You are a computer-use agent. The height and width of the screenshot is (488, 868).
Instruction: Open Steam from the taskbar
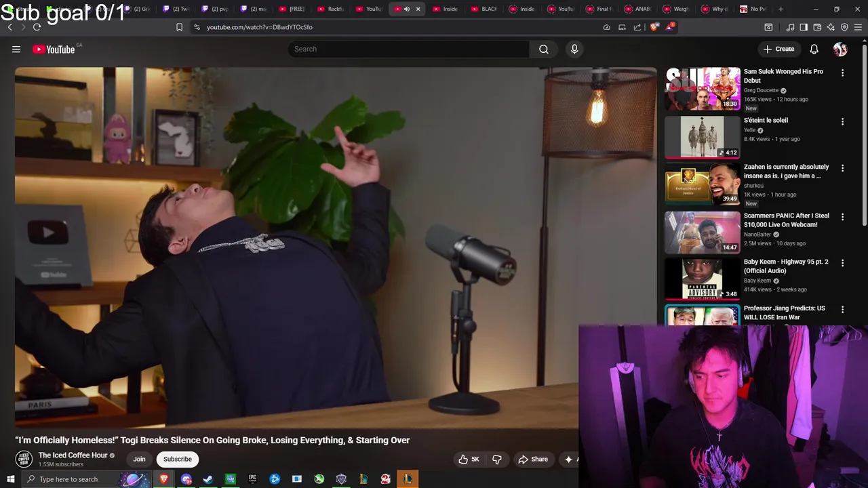(208, 479)
